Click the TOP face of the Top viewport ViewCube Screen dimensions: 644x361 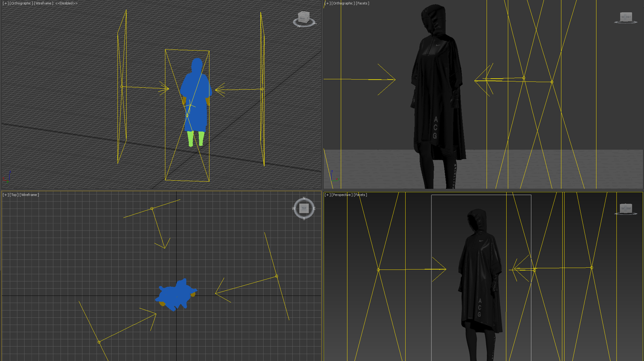[304, 208]
